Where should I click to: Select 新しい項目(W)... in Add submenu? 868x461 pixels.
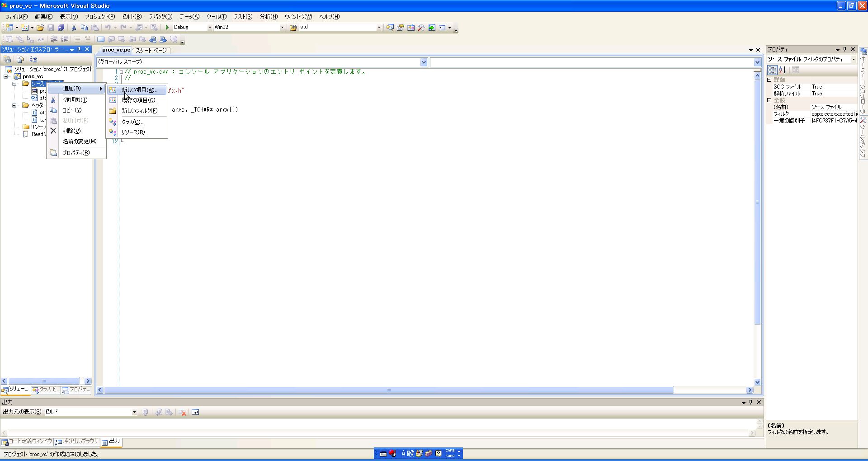tap(137, 90)
